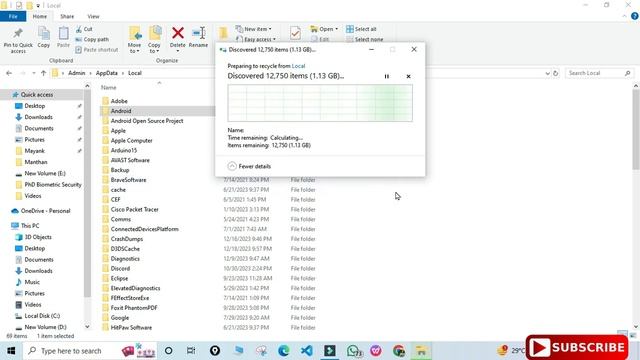Viewport: 640px width, 360px height.
Task: Sort by the Name column header
Action: click(x=109, y=87)
